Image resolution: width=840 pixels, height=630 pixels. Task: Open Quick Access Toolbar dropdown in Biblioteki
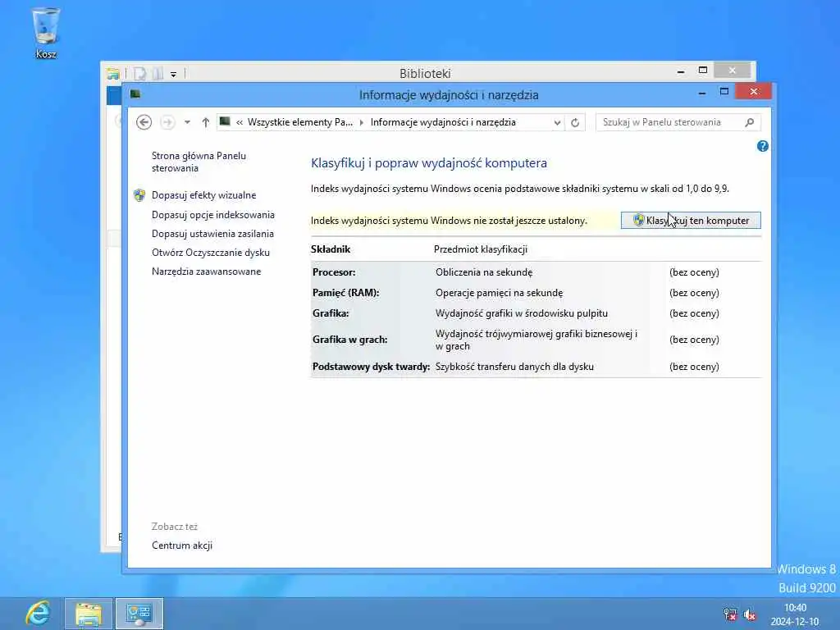(174, 74)
